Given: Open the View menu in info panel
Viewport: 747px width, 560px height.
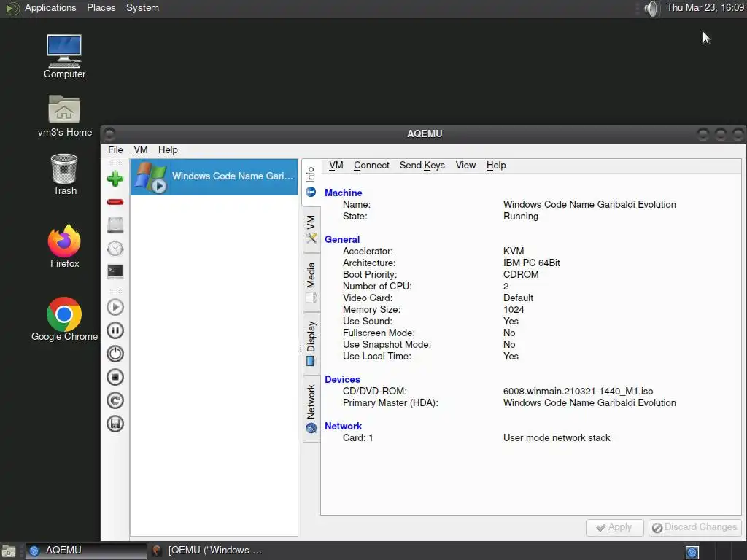Looking at the screenshot, I should pos(465,166).
